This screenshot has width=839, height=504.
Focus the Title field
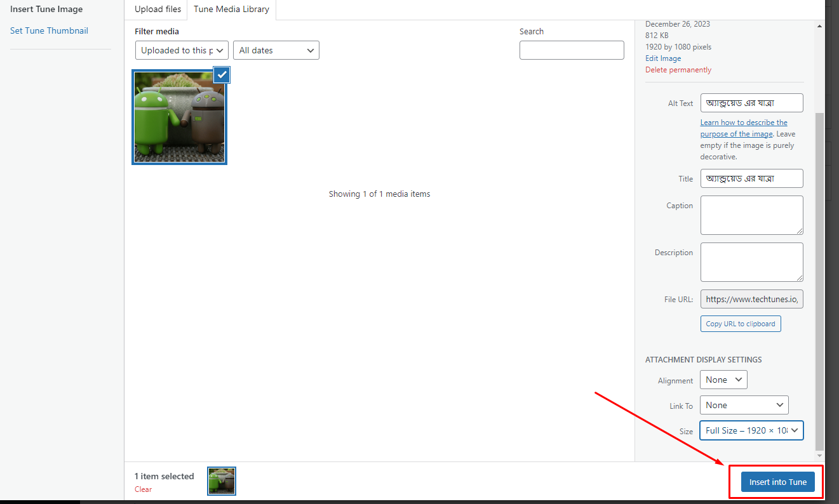click(752, 178)
